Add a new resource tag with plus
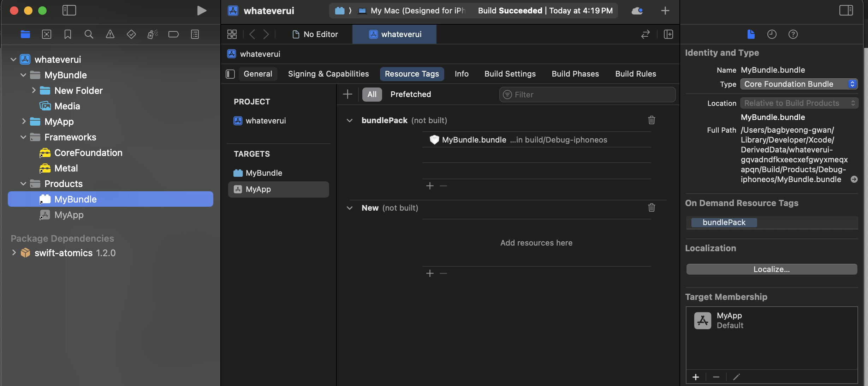This screenshot has width=868, height=386. point(348,94)
